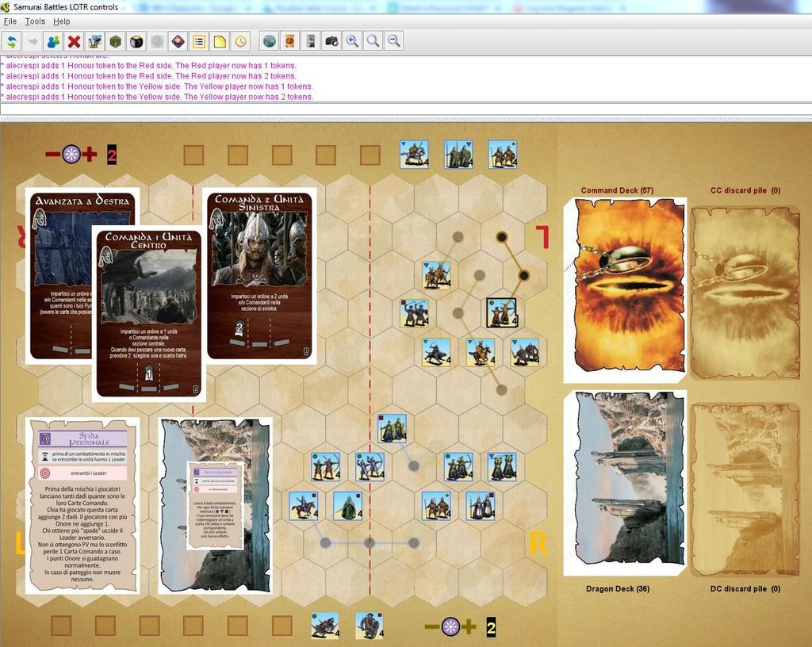Click the green dice toolbar icon

coord(116,41)
